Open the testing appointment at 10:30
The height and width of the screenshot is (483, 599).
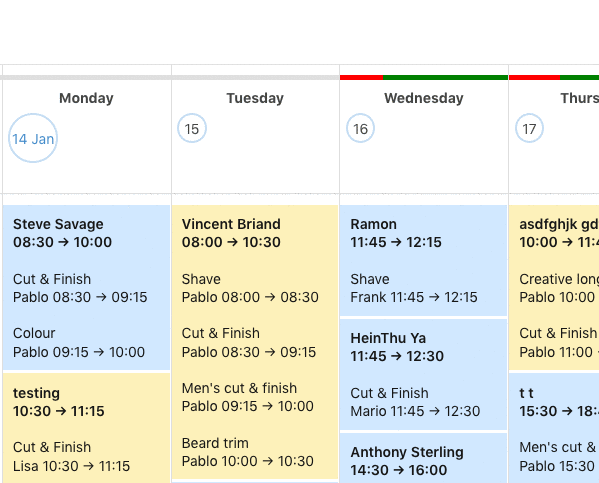coord(86,428)
